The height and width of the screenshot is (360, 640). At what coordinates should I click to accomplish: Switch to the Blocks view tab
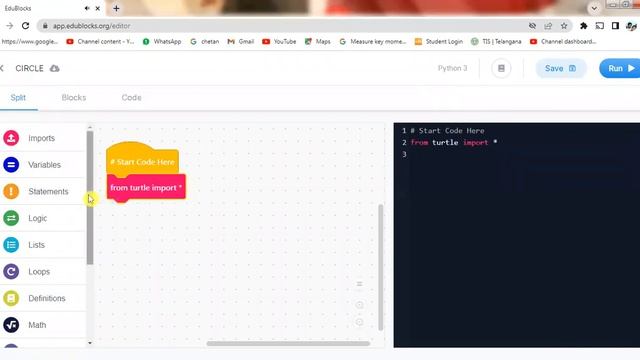(x=74, y=98)
